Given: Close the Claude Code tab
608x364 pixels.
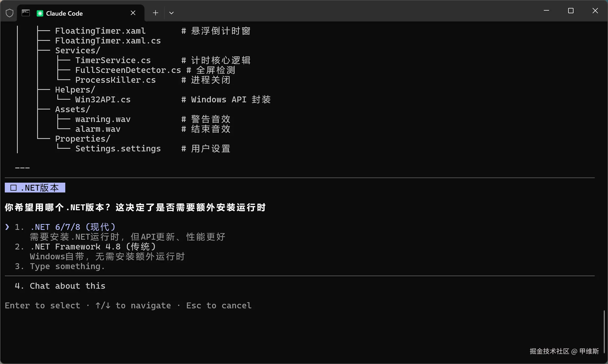Looking at the screenshot, I should click(133, 13).
